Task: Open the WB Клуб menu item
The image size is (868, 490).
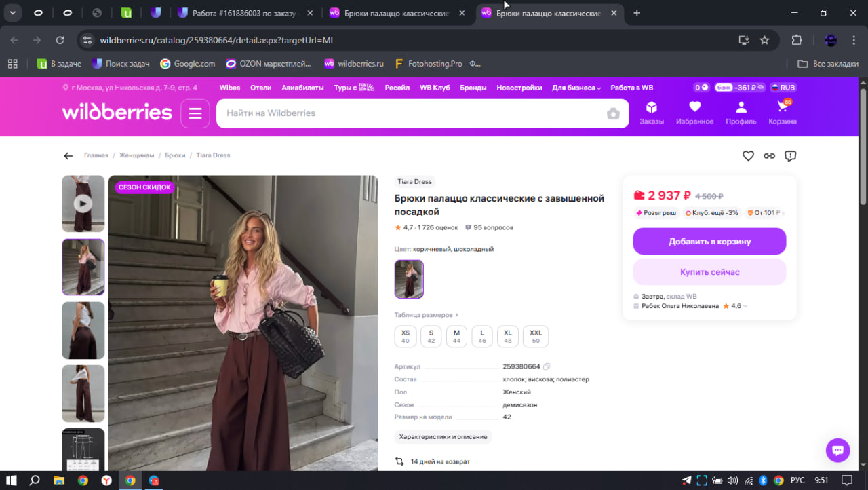Action: 435,88
